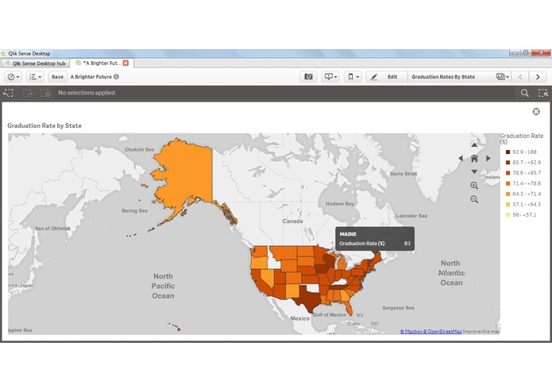552x392 pixels.
Task: Go to the next sheet
Action: 538,77
